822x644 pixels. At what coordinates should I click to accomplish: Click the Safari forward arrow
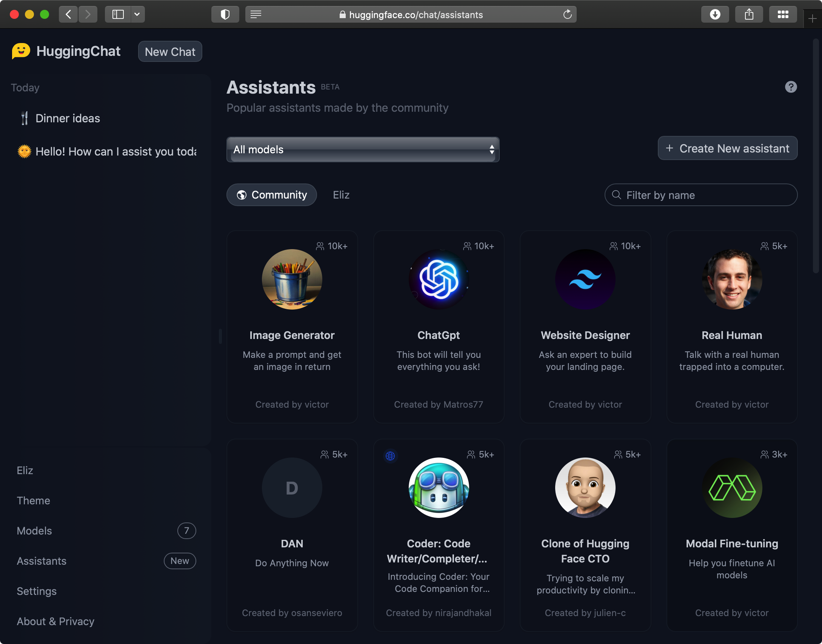[88, 14]
